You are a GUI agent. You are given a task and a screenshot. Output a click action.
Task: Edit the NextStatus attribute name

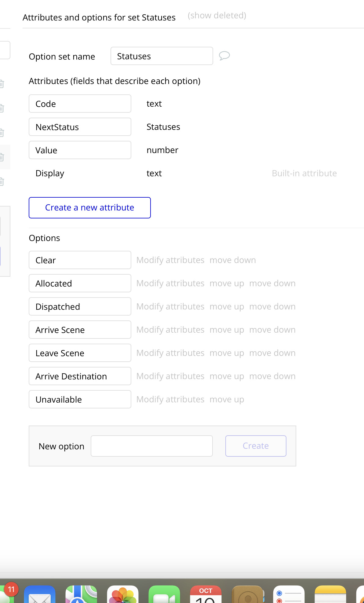click(80, 127)
